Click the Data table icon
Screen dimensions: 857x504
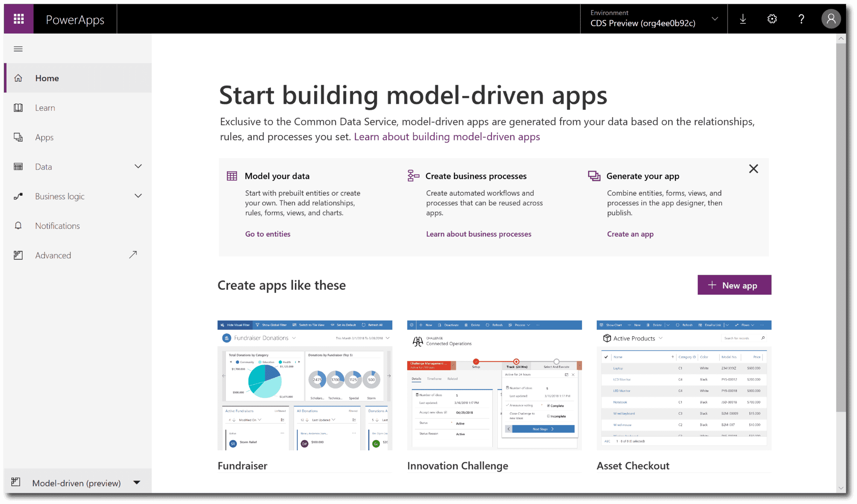tap(18, 167)
